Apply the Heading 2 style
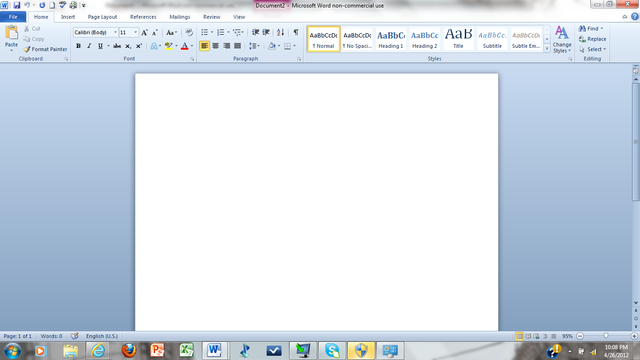 [x=424, y=39]
